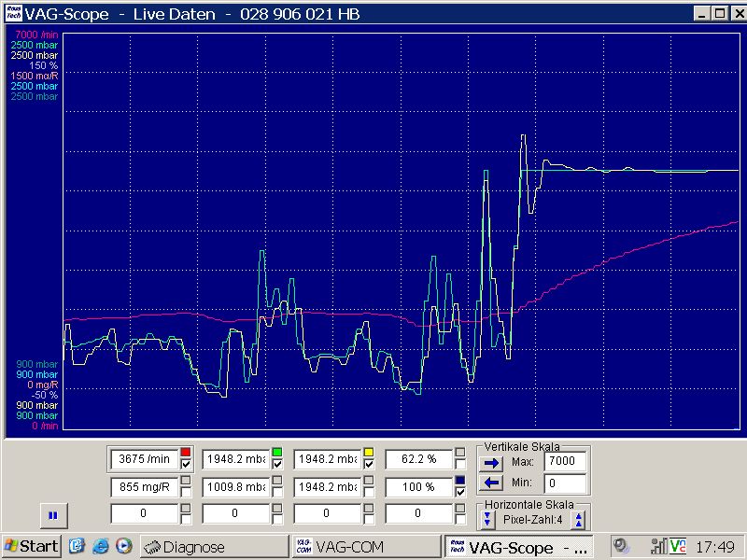This screenshot has height=560, width=747.
Task: Click the pause button for live data
Action: pyautogui.click(x=53, y=514)
